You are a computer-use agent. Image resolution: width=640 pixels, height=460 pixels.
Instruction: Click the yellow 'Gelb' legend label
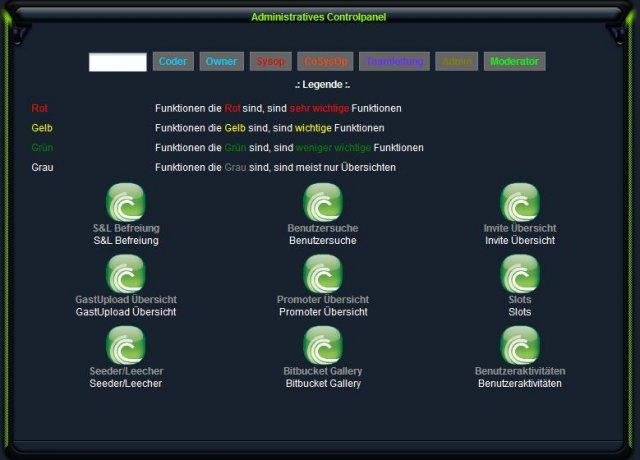(x=42, y=128)
